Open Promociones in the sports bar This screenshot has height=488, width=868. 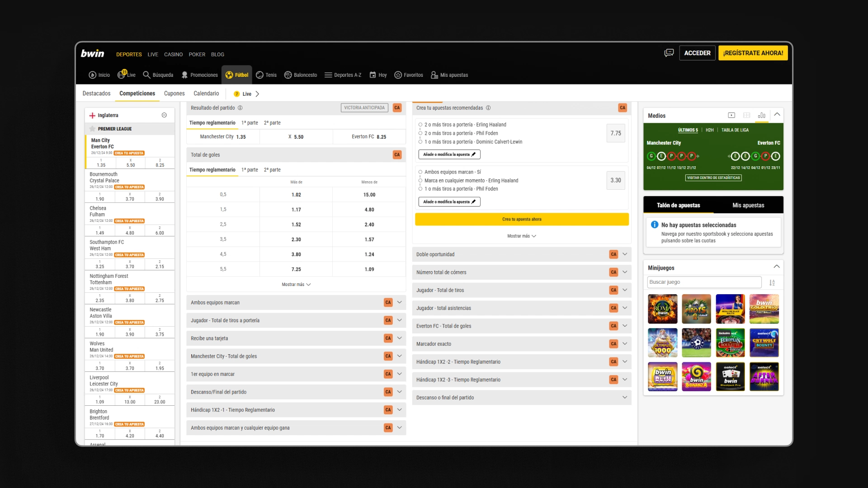199,75
